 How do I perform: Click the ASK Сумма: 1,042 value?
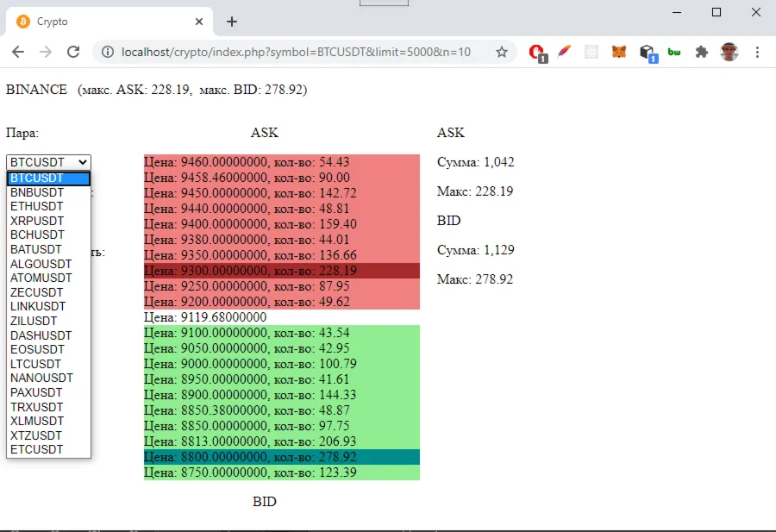click(x=476, y=162)
